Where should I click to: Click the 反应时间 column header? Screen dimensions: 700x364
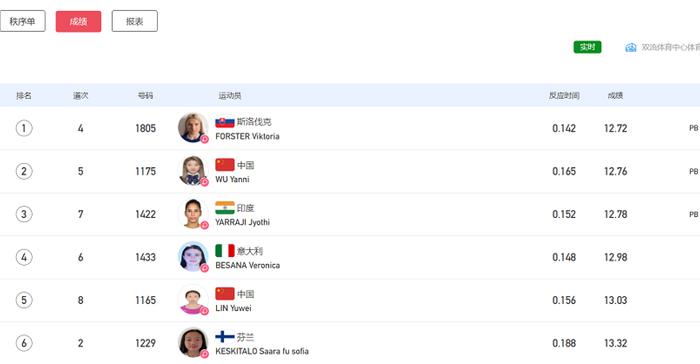coord(564,95)
